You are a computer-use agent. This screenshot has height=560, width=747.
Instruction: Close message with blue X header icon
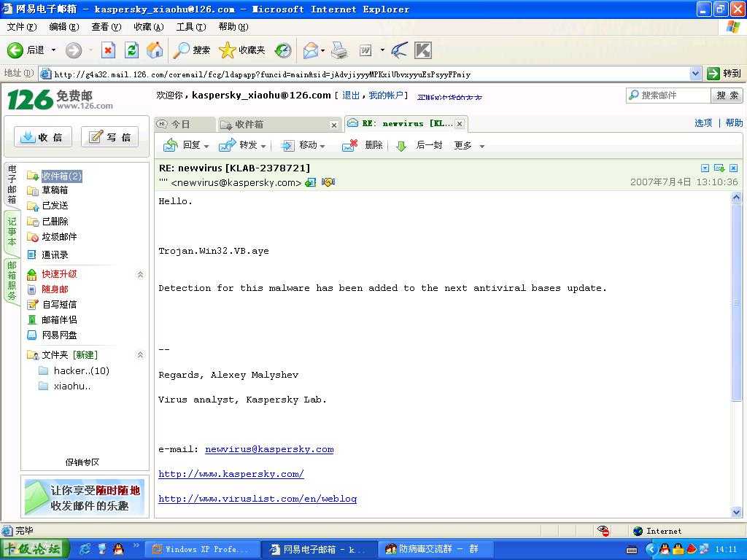734,168
